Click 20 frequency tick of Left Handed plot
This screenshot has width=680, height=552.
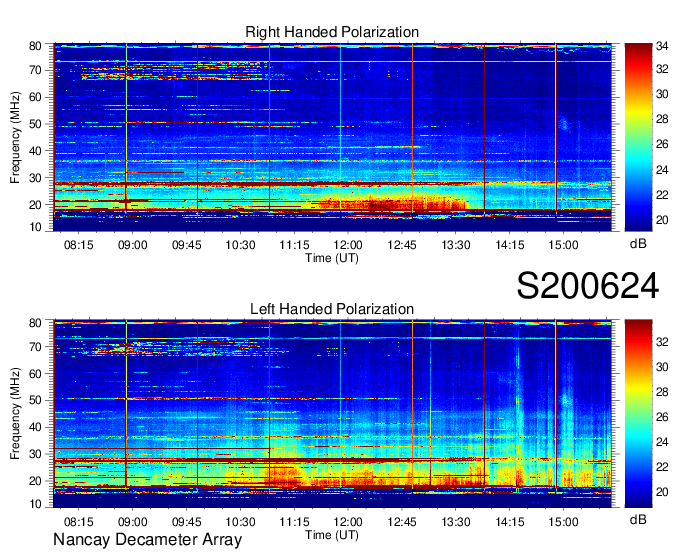point(35,481)
